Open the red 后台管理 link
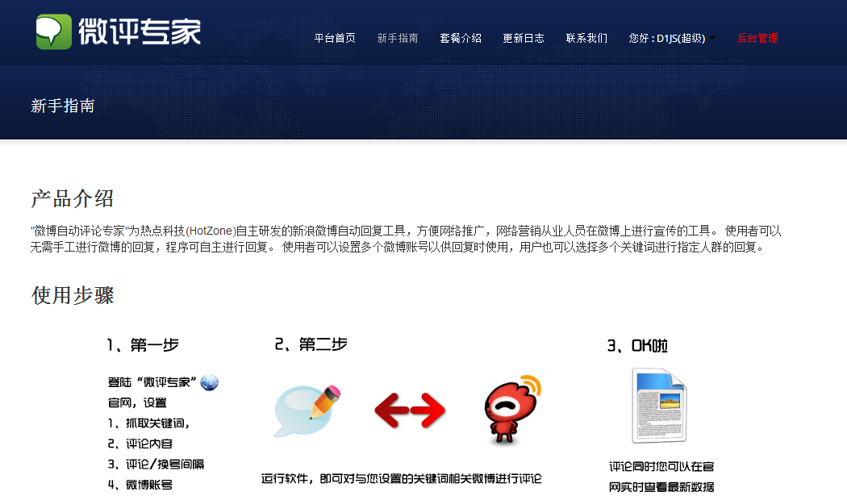Image resolution: width=847 pixels, height=504 pixels. [757, 39]
